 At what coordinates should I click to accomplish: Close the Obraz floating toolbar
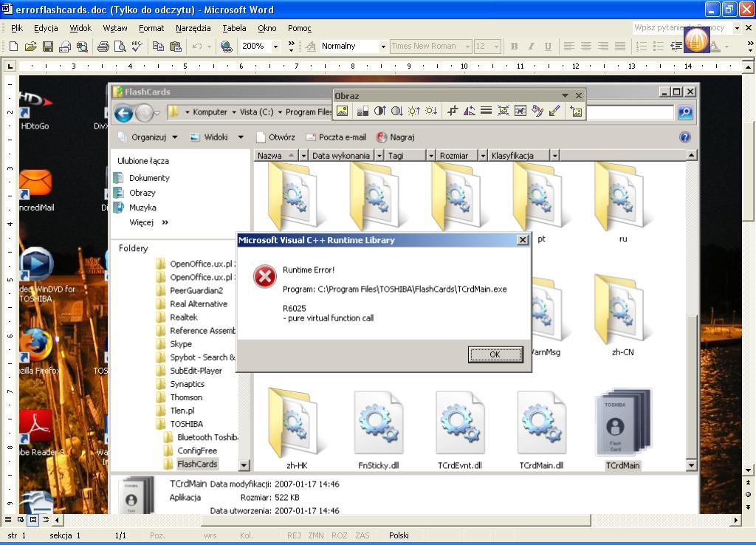579,95
